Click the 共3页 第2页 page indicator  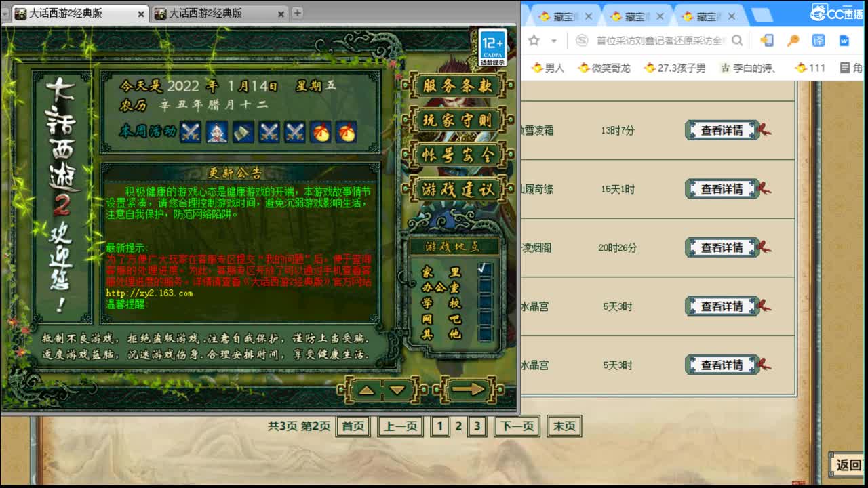click(x=299, y=426)
